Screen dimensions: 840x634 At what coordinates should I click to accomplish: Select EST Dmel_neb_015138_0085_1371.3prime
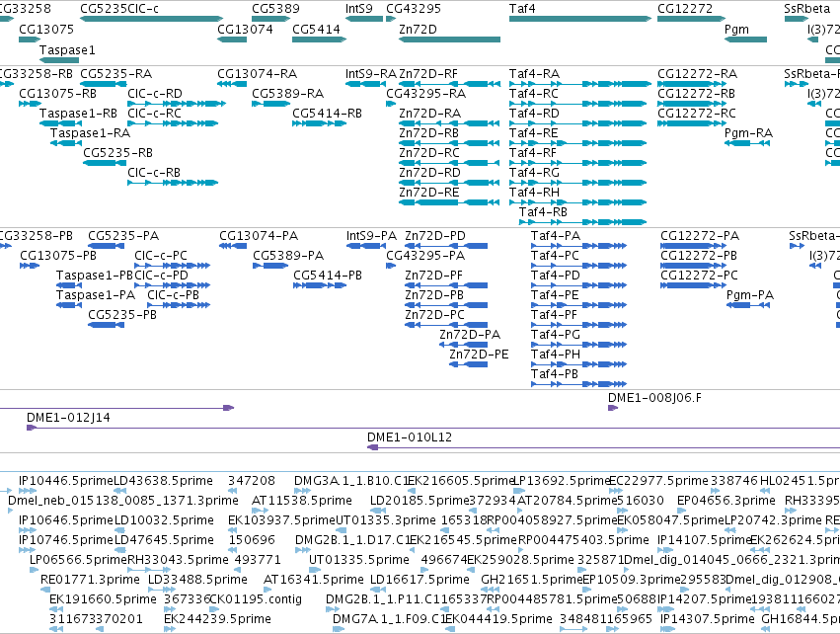[x=10, y=511]
